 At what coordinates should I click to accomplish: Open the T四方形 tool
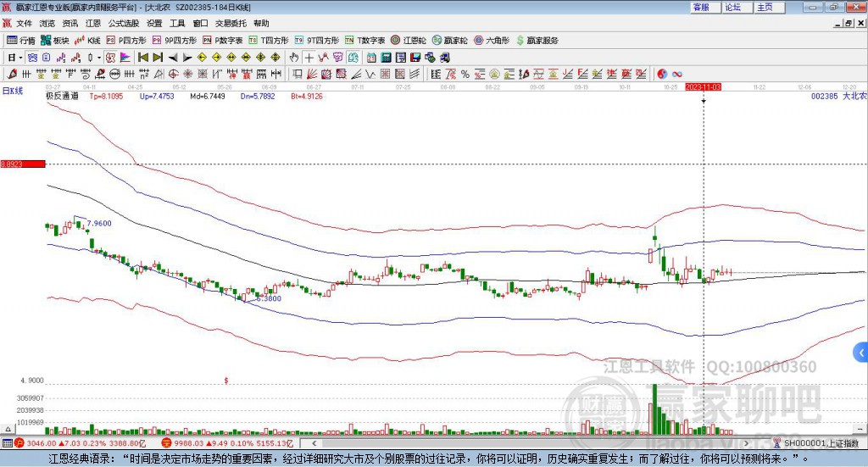pyautogui.click(x=269, y=41)
